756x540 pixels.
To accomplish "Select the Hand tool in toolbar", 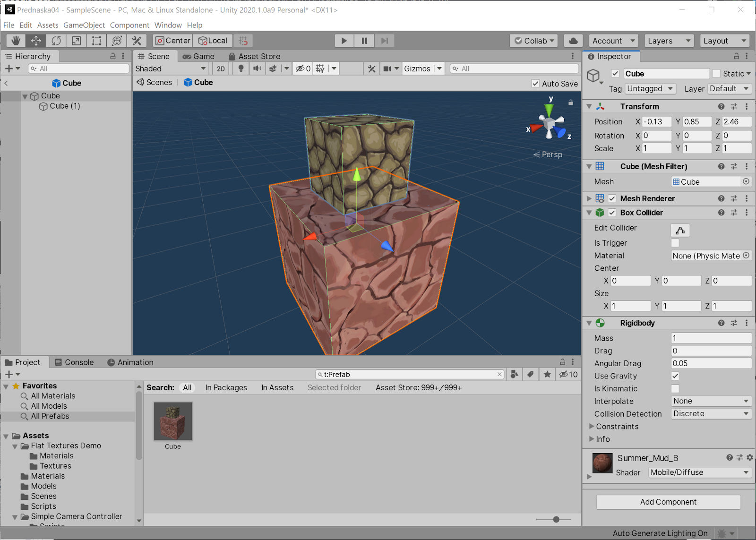I will (x=16, y=41).
